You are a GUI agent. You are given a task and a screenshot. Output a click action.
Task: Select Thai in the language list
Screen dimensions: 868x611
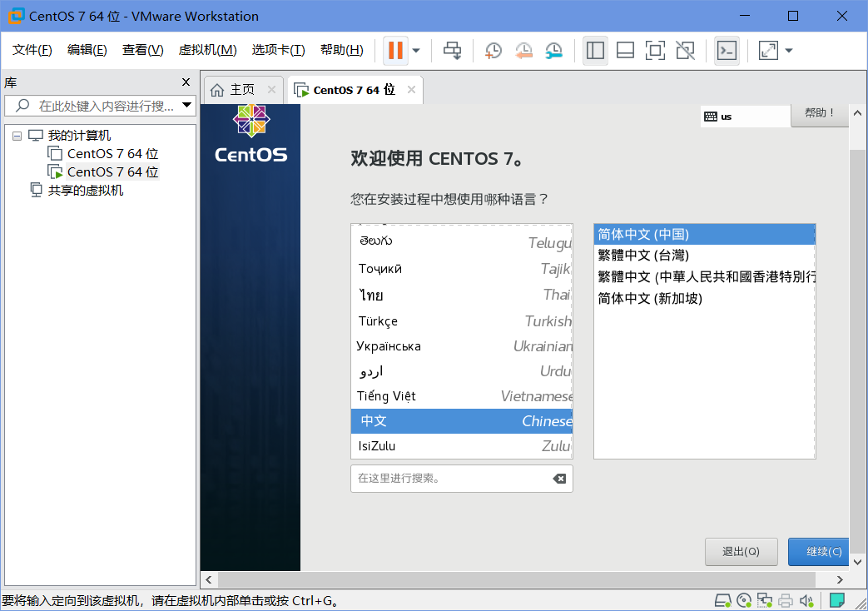462,296
